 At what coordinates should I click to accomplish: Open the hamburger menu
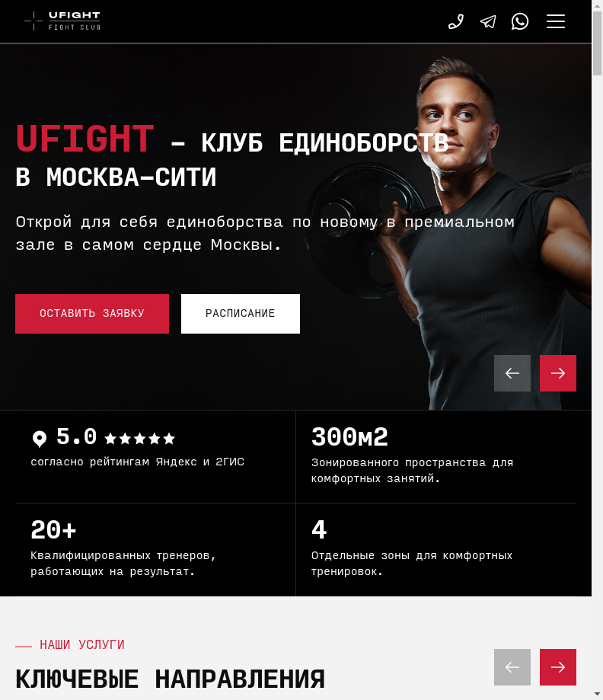tap(556, 21)
